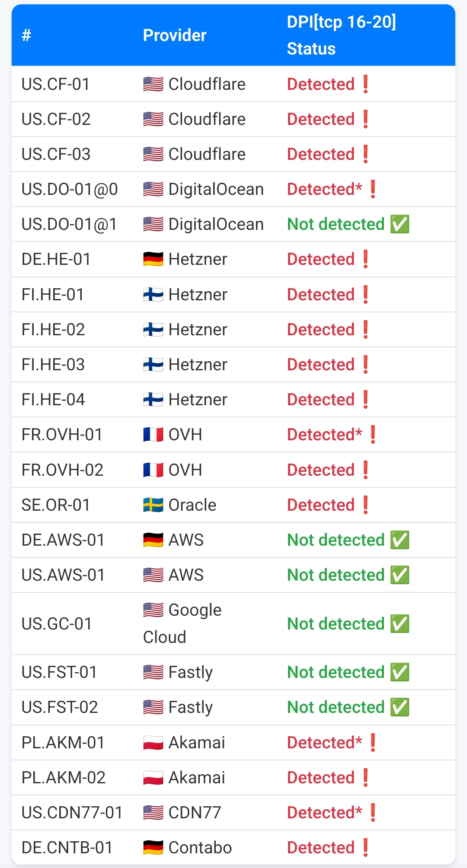Select the DE.CNTB-01 identifier cell

point(67,848)
